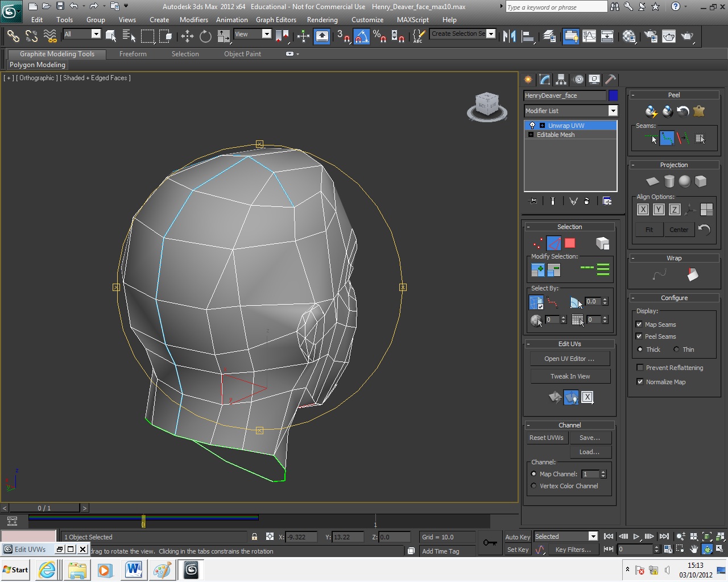728x582 pixels.
Task: Choose Spherical projection mapping
Action: [685, 181]
